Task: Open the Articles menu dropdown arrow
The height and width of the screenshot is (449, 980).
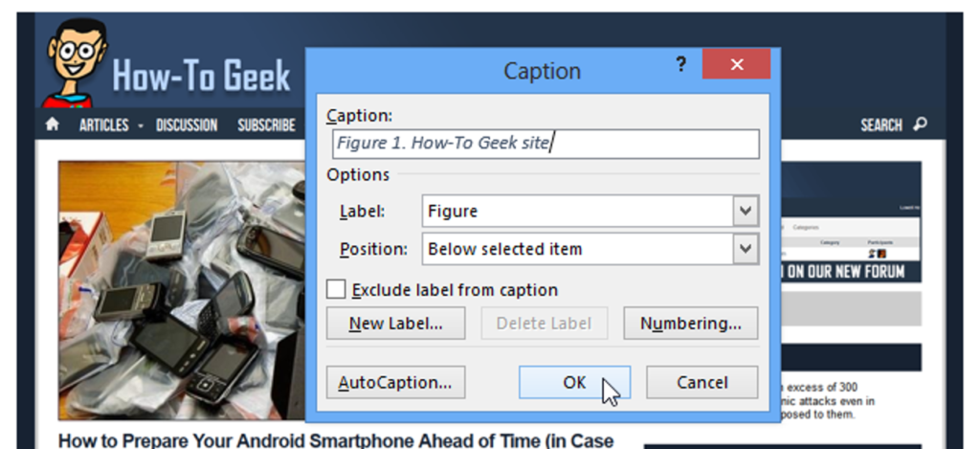Action: (x=140, y=125)
